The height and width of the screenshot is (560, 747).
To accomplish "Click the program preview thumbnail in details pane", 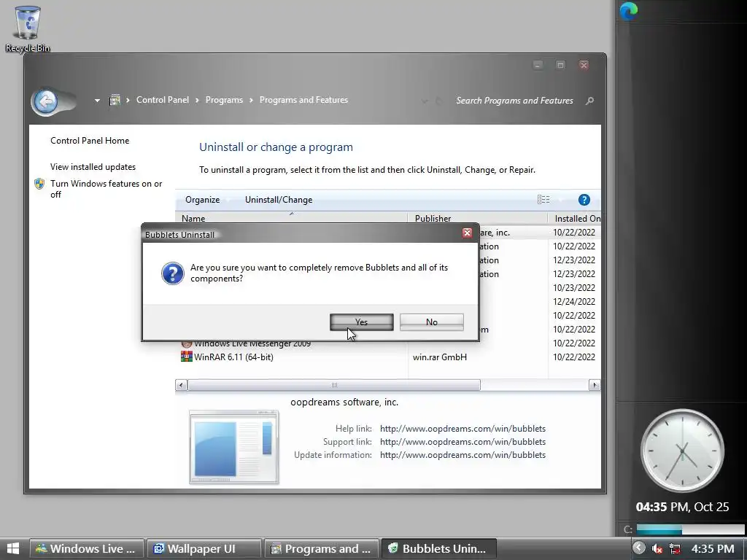I will [234, 447].
